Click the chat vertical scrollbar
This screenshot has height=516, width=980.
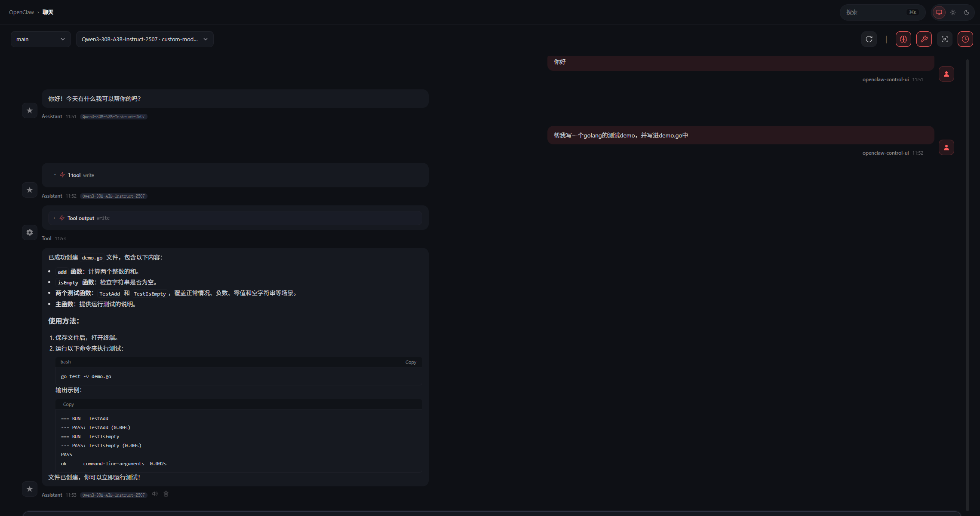[968, 284]
